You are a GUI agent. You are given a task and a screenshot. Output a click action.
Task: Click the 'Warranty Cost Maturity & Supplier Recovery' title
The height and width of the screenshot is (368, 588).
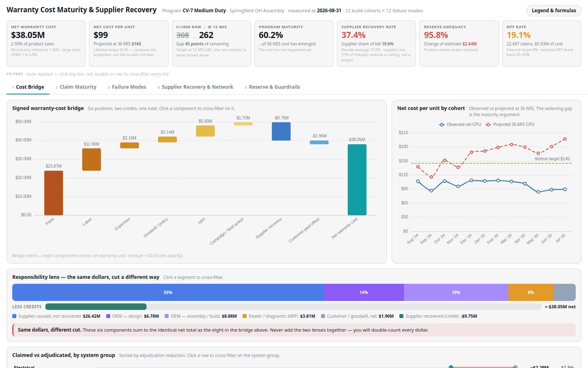tap(82, 10)
